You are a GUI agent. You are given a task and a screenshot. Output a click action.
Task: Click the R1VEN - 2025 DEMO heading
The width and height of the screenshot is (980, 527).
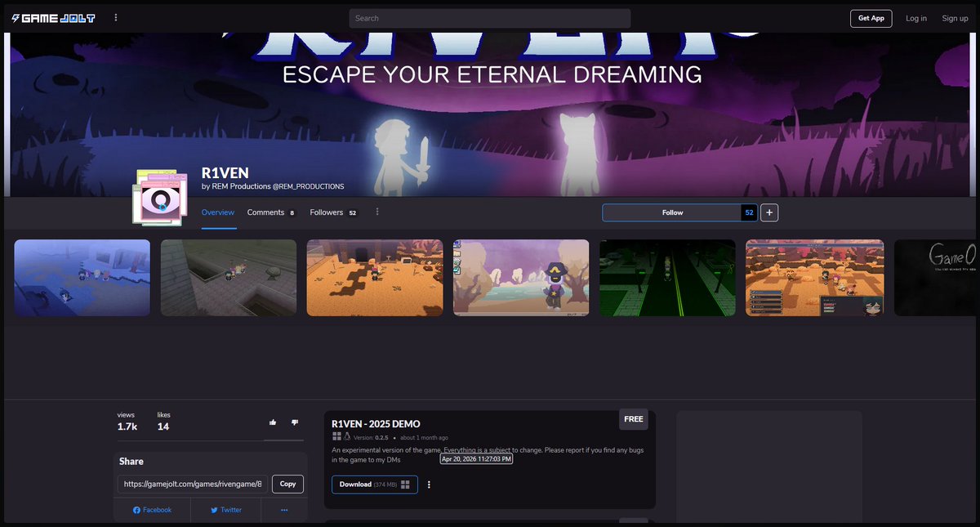coord(376,423)
